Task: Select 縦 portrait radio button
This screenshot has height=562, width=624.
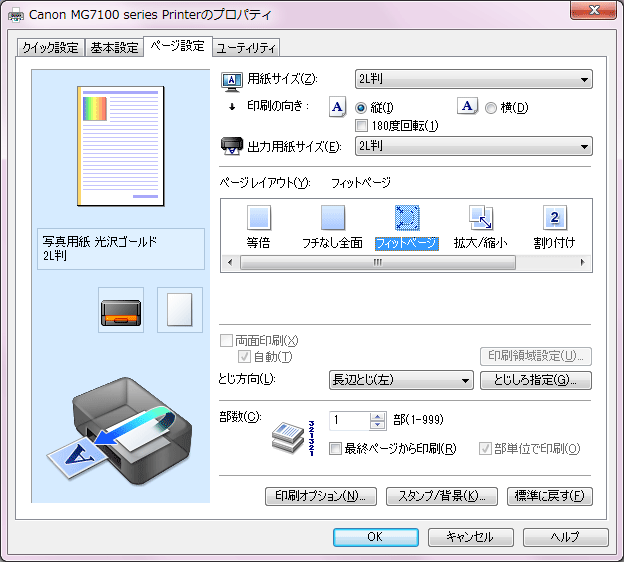Action: (361, 107)
